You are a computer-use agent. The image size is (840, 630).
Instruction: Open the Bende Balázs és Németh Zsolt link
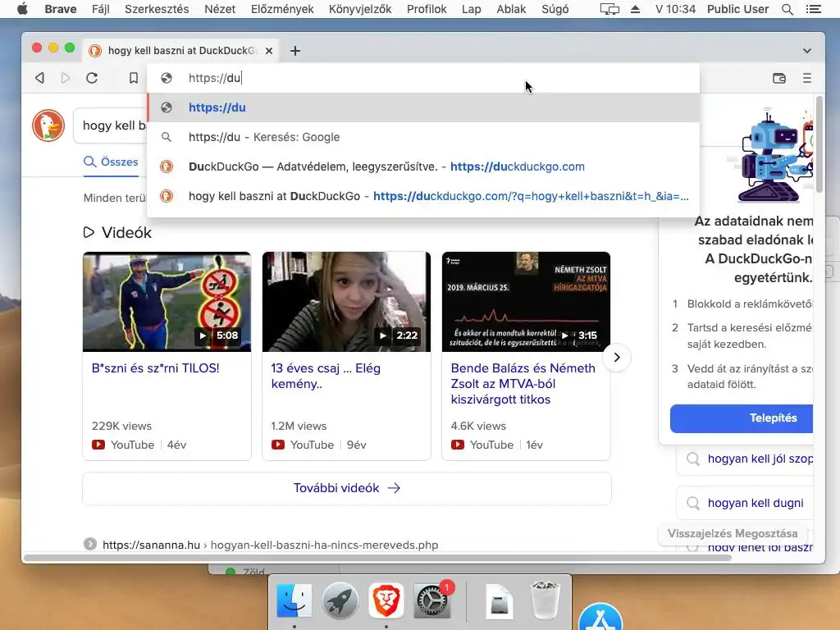coord(523,384)
